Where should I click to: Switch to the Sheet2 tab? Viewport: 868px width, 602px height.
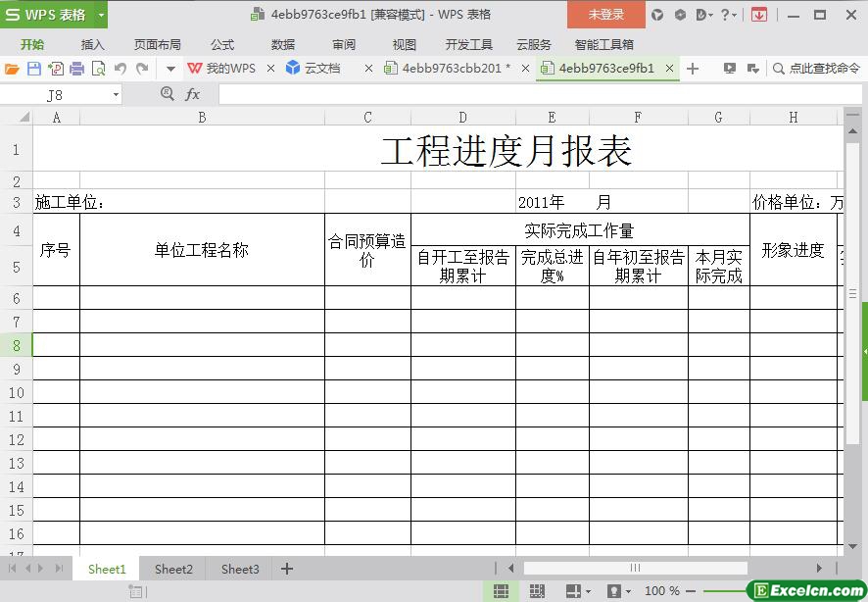(x=173, y=569)
